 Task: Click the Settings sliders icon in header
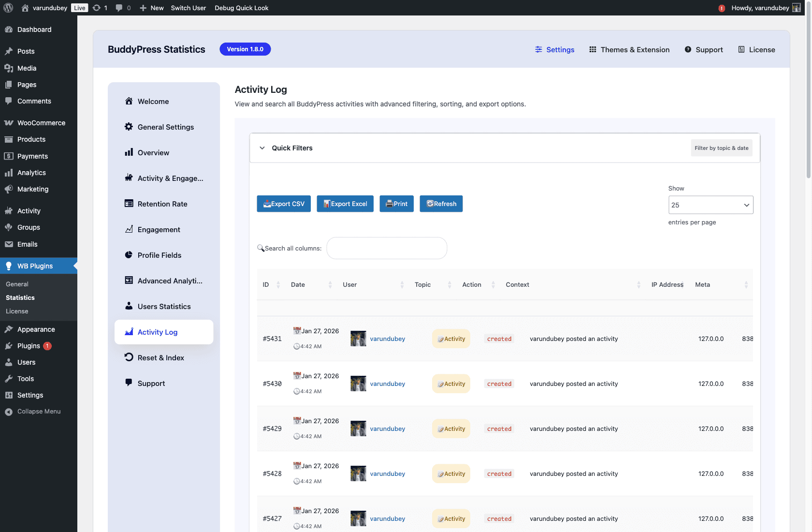click(538, 49)
